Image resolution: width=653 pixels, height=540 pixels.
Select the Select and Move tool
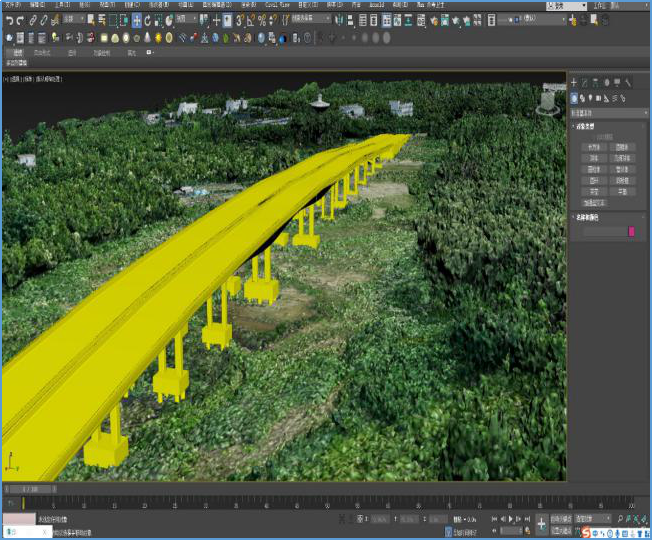135,20
